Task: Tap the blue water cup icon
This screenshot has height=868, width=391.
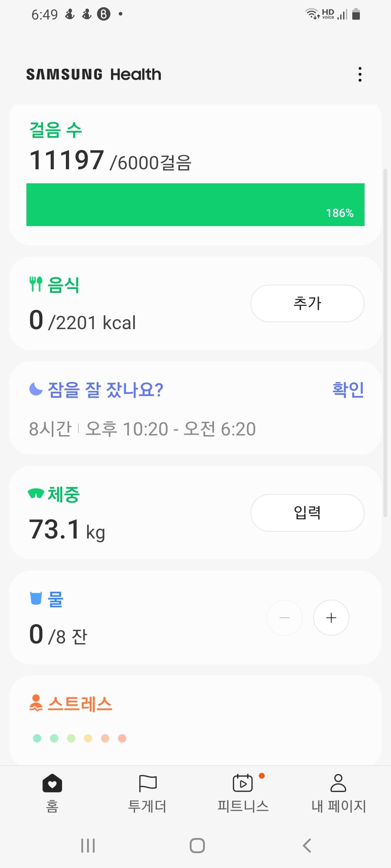Action: tap(36, 598)
